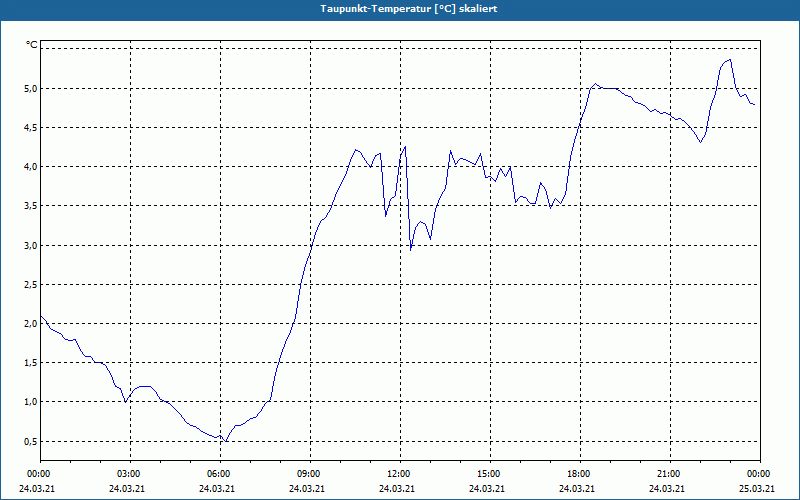
Task: Click the 09:00 time label
Action: coord(309,474)
